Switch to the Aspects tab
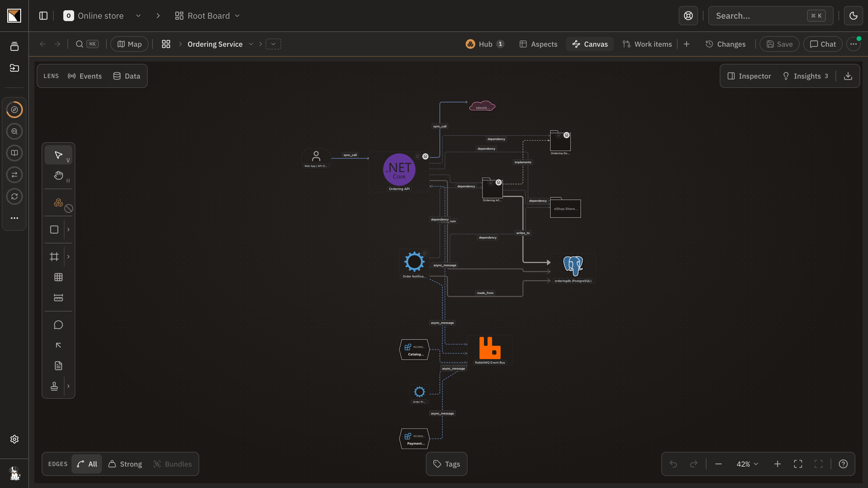 (539, 44)
